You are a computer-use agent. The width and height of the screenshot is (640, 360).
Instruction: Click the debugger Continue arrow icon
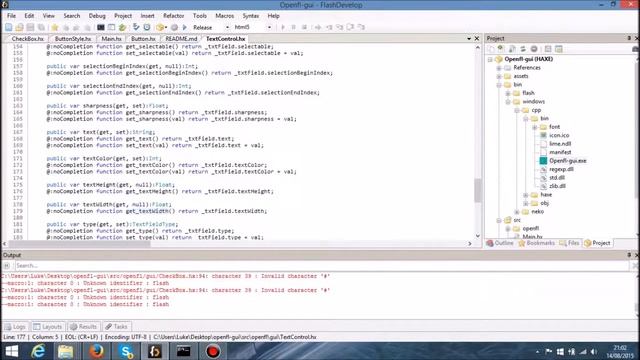pos(283,27)
